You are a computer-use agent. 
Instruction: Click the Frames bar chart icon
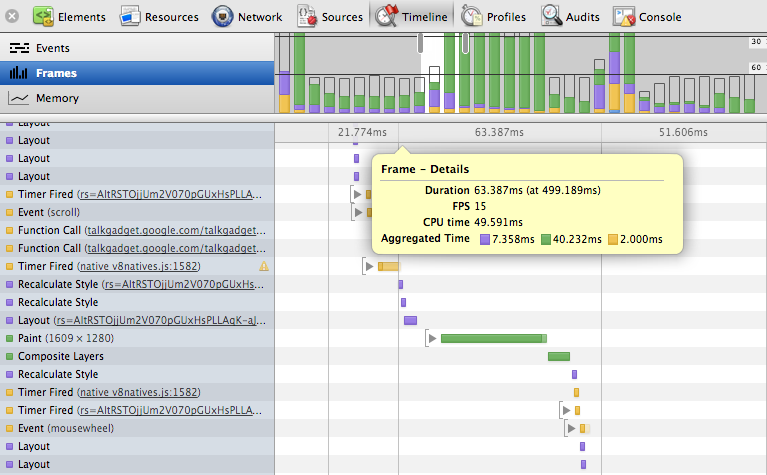[x=19, y=73]
